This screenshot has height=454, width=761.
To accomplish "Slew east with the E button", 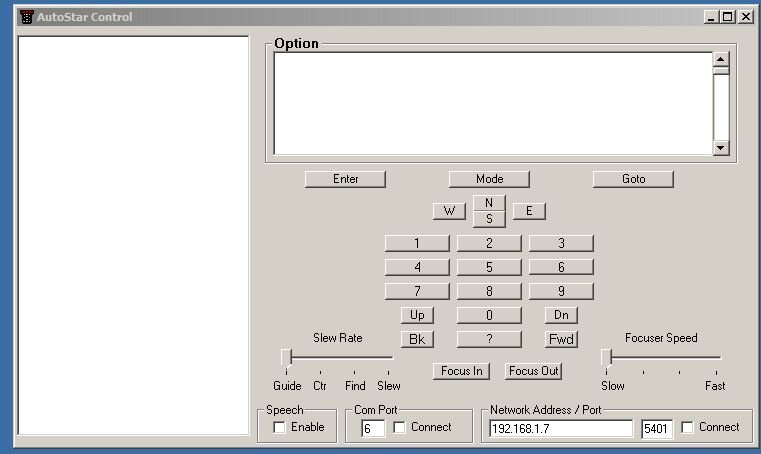I will [x=529, y=211].
